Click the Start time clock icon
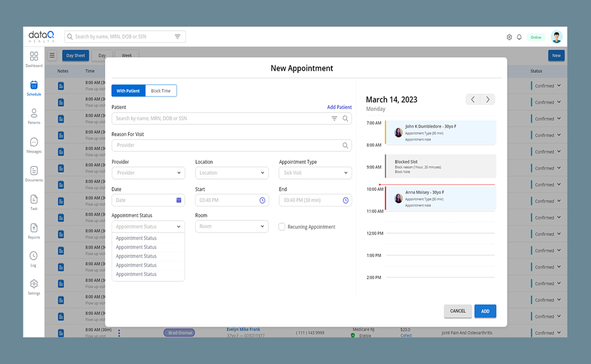The image size is (591, 364). pyautogui.click(x=262, y=200)
